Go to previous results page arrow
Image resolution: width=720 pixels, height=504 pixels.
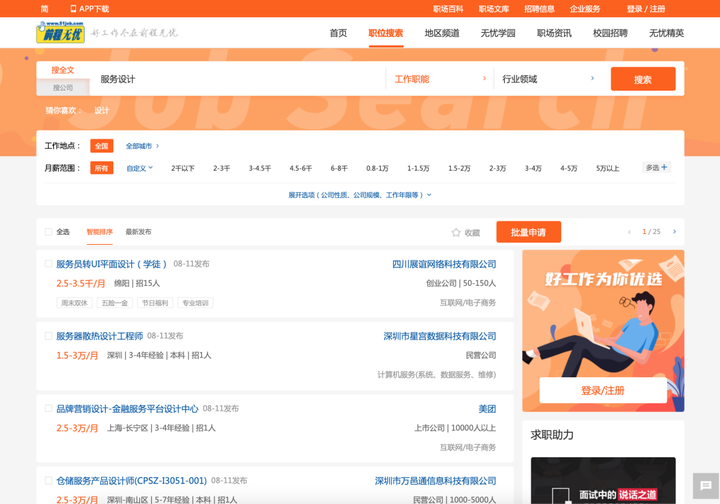point(629,232)
